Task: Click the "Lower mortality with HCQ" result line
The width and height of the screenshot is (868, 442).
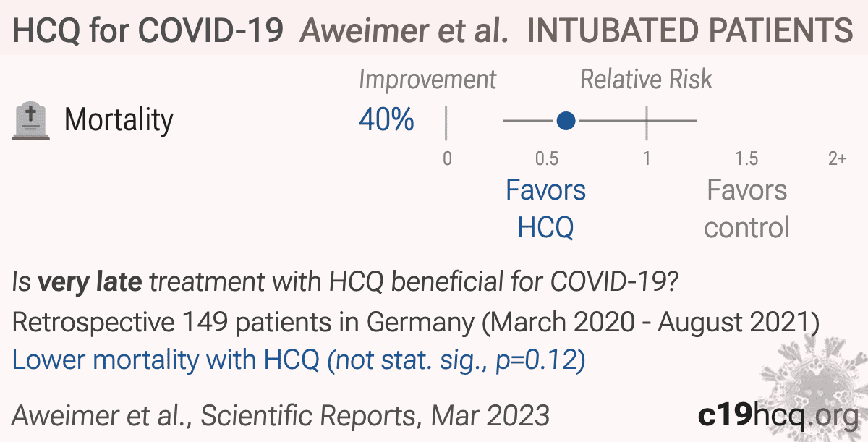Action: tap(299, 360)
